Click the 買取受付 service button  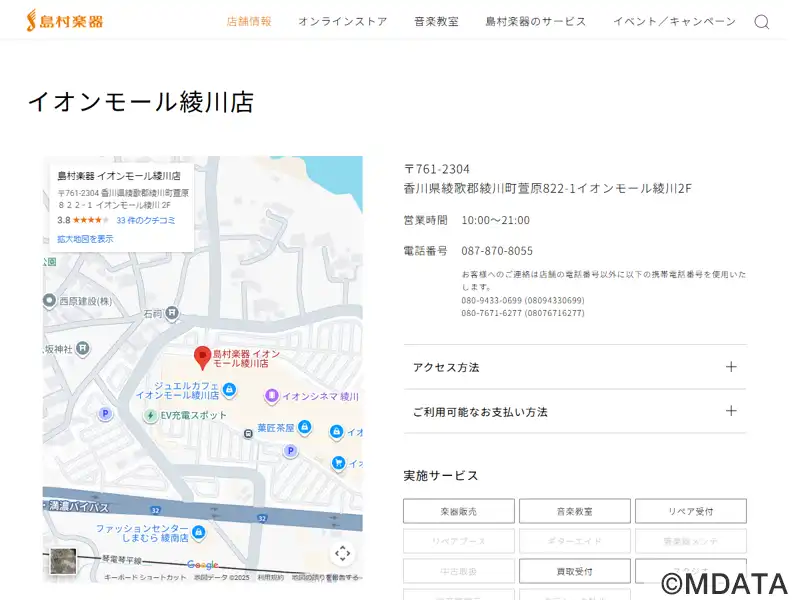point(575,571)
